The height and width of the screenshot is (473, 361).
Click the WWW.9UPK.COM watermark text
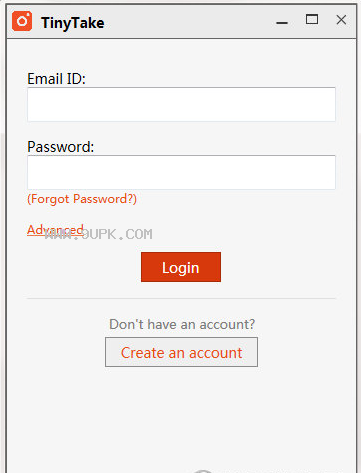tap(99, 234)
